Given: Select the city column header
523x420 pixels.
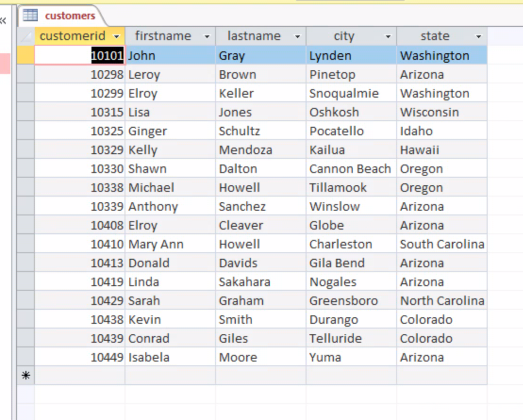Looking at the screenshot, I should [x=351, y=36].
